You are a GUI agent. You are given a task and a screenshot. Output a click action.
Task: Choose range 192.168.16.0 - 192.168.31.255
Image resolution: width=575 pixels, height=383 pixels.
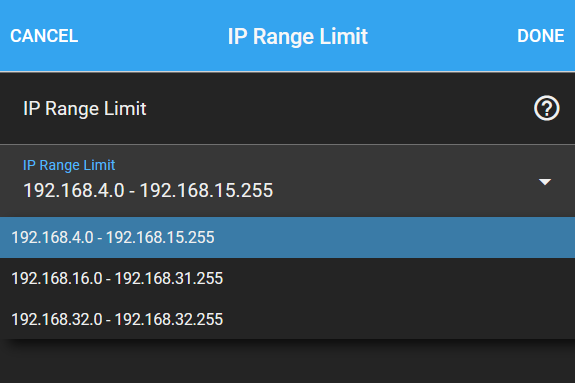coord(288,278)
